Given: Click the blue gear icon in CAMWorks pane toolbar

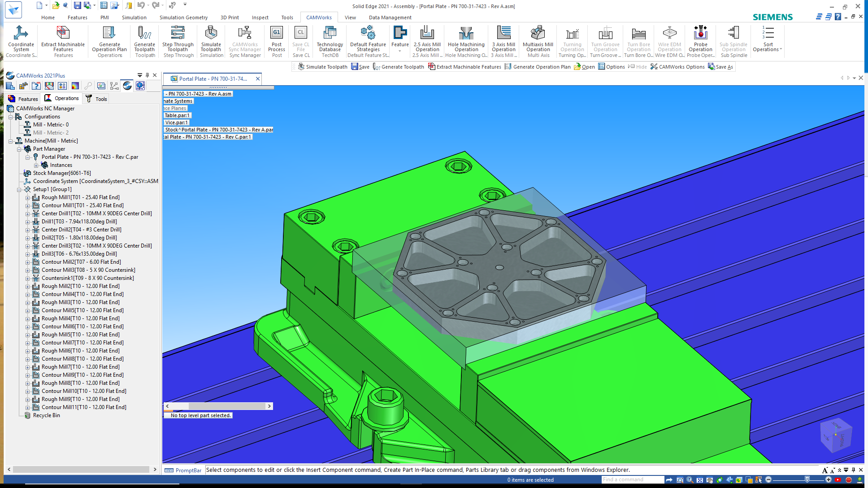Looking at the screenshot, I should pos(140,86).
